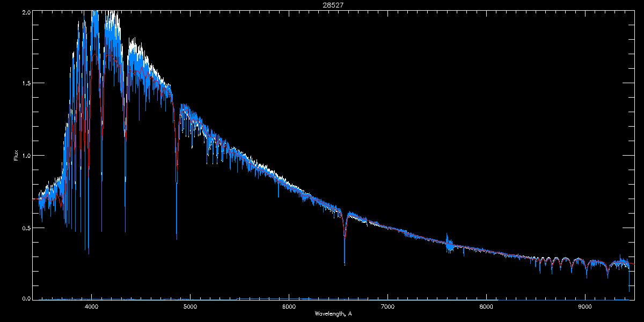
Task: Click the 2.0 flux tick label
Action: pyautogui.click(x=25, y=12)
